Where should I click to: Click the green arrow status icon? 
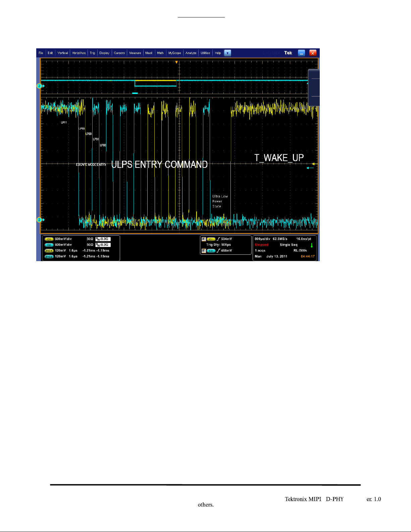(312, 245)
